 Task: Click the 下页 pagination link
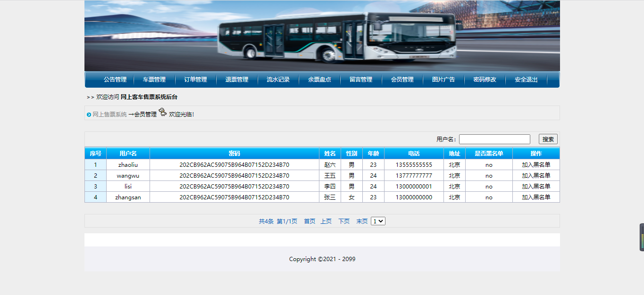pyautogui.click(x=344, y=221)
